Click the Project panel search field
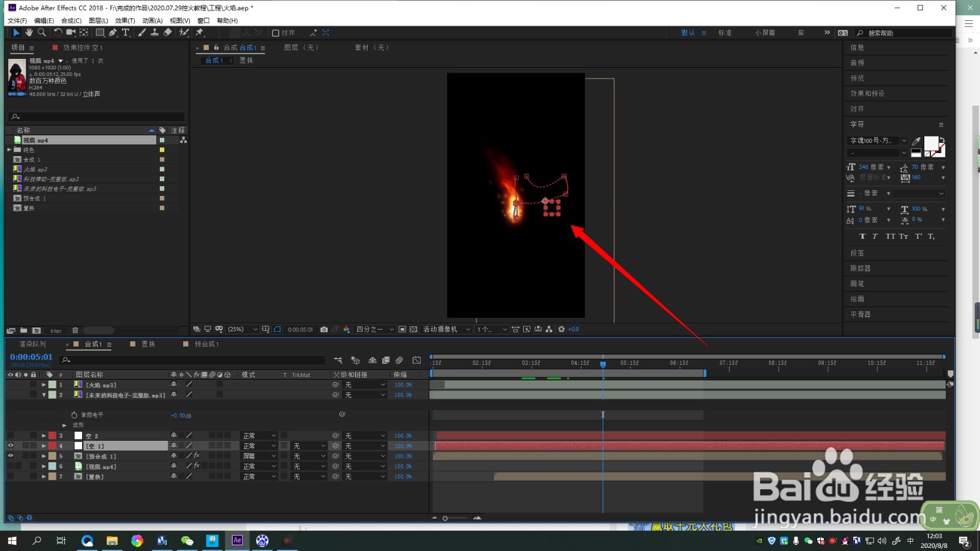Image resolution: width=980 pixels, height=551 pixels. point(97,116)
